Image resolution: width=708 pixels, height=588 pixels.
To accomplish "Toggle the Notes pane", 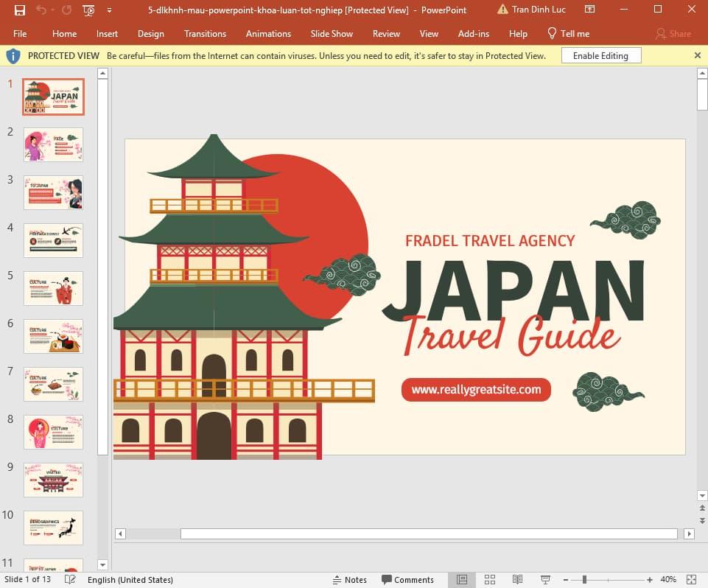I will 350,580.
